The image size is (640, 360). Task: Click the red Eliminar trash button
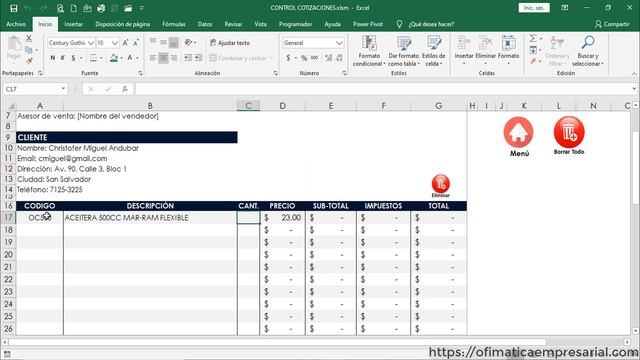click(441, 186)
